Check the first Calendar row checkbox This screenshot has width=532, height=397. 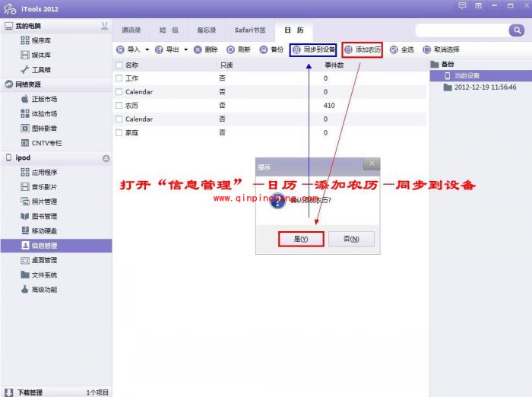click(x=119, y=92)
